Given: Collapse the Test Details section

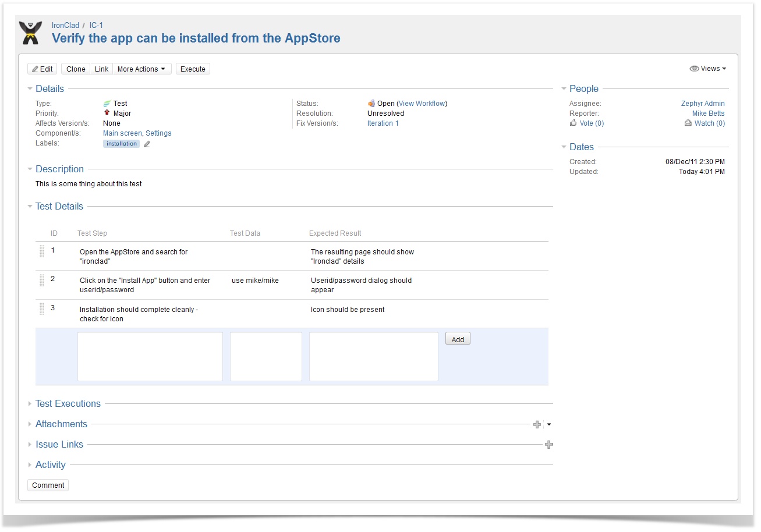Looking at the screenshot, I should [30, 207].
